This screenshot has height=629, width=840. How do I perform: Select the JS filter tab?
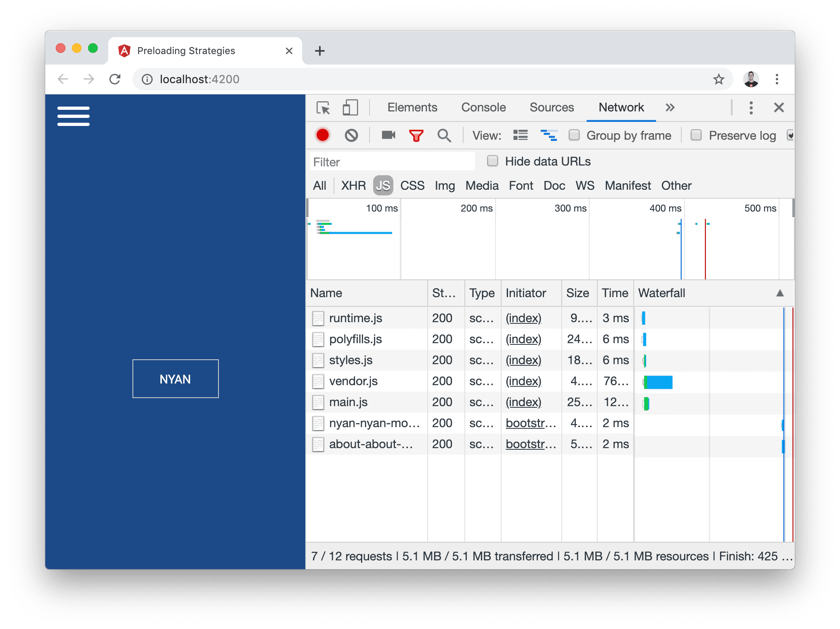coord(382,185)
